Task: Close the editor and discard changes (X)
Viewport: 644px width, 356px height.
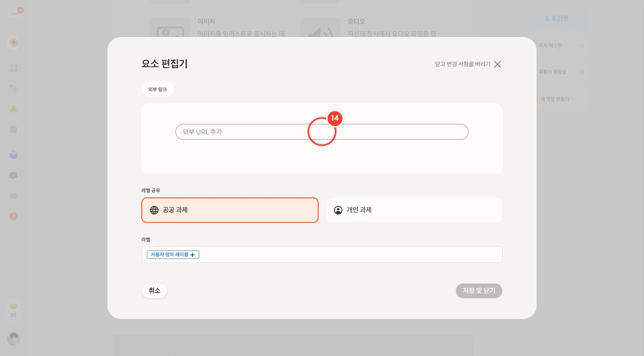Action: point(497,64)
